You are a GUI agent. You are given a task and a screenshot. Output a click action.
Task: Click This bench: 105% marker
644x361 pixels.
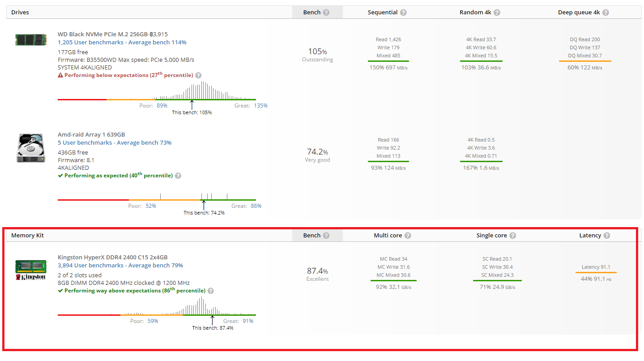pyautogui.click(x=192, y=113)
